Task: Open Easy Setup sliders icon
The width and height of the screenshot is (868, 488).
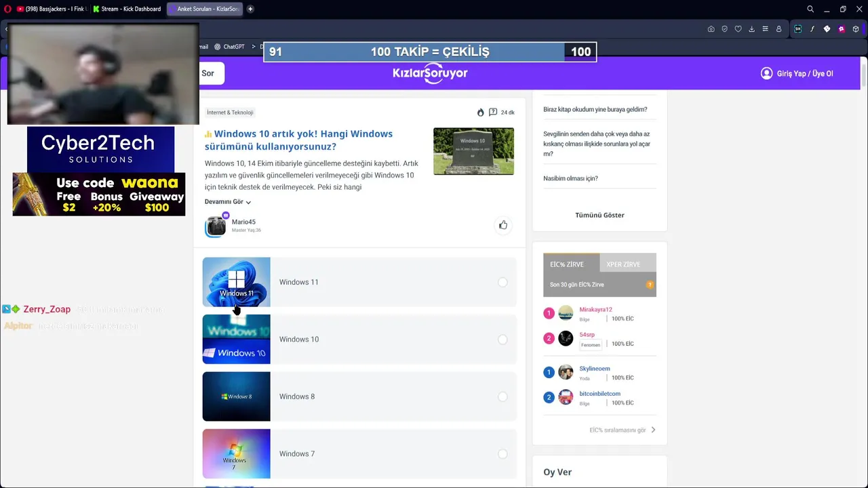Action: coord(765,29)
